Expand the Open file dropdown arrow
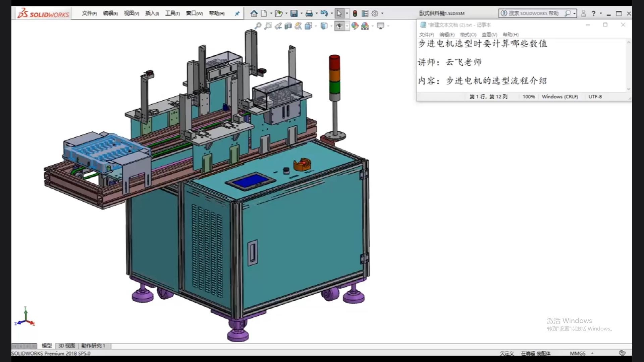 286,13
